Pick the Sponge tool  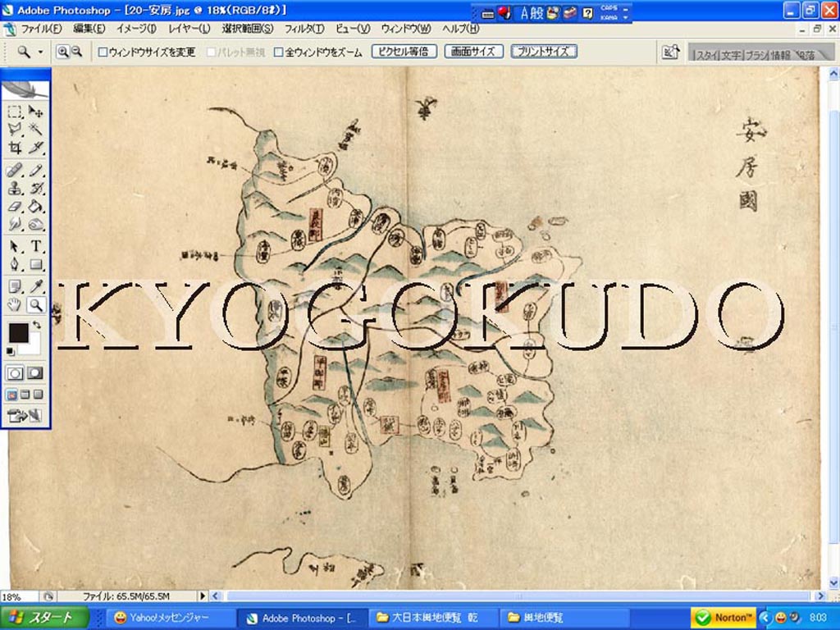(x=35, y=223)
